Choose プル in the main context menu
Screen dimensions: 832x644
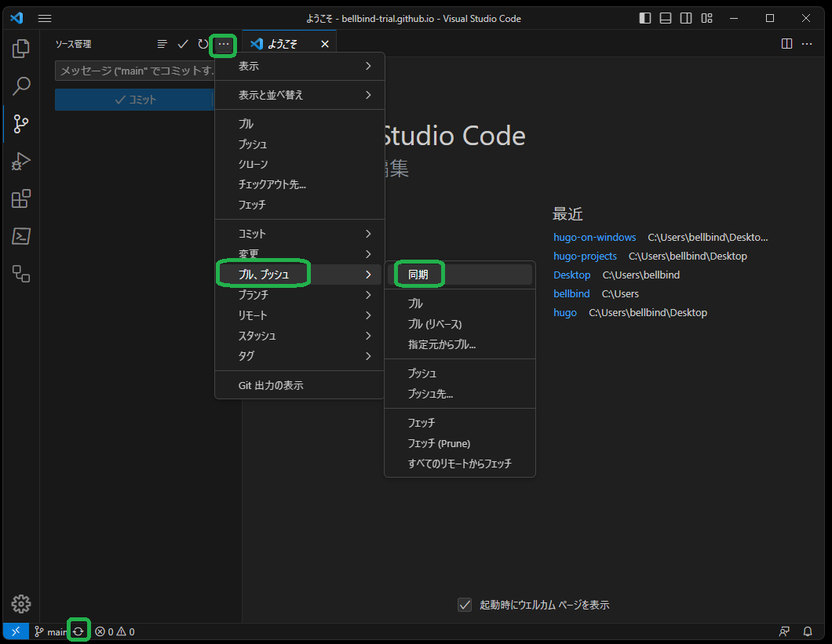pyautogui.click(x=299, y=124)
